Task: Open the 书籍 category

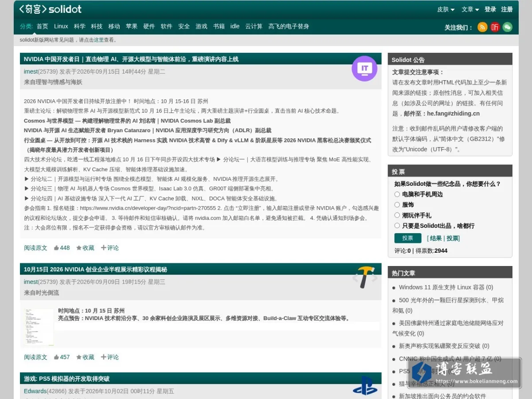Action: (x=219, y=26)
